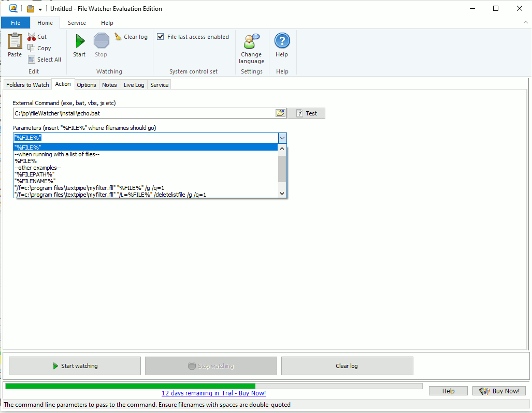Open the Parameters dropdown arrow
532x413 pixels.
(282, 138)
